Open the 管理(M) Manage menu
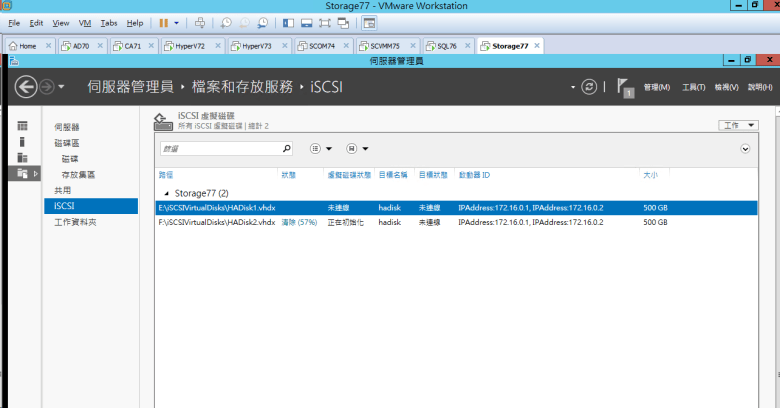 click(x=656, y=87)
